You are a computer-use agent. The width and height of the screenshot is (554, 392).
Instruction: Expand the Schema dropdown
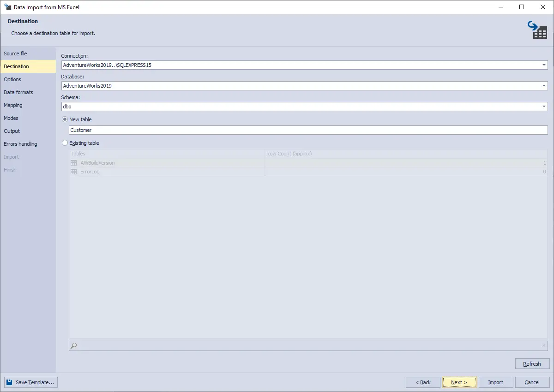tap(543, 107)
